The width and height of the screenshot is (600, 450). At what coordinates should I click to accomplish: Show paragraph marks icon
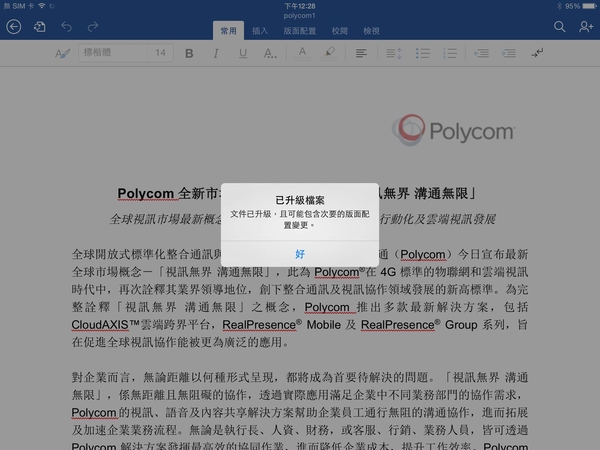(537, 53)
